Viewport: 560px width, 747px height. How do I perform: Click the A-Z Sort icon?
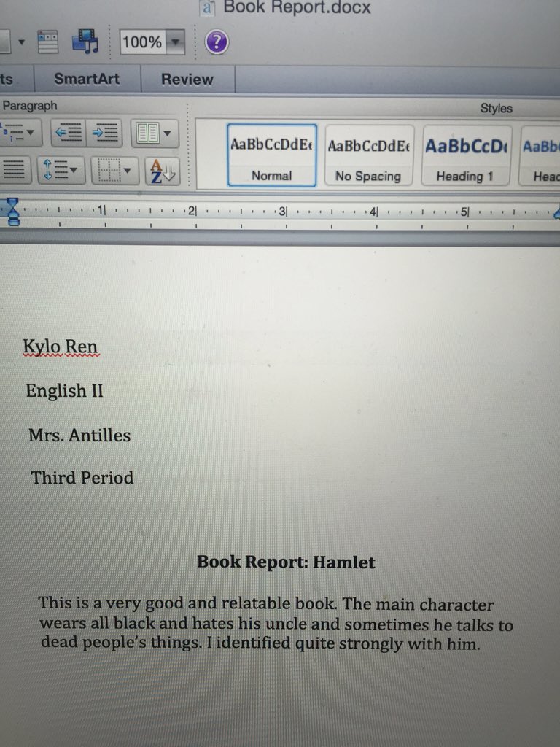pyautogui.click(x=163, y=171)
